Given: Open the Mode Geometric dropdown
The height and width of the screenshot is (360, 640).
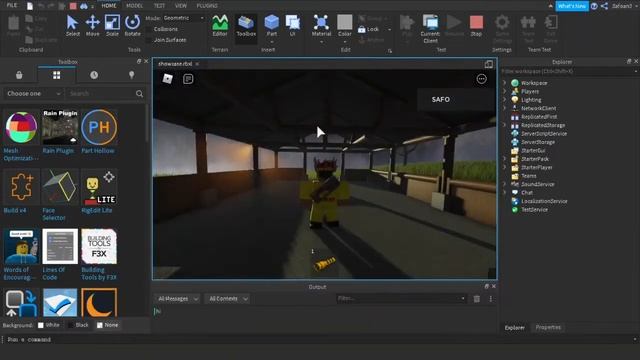Looking at the screenshot, I should click(184, 18).
